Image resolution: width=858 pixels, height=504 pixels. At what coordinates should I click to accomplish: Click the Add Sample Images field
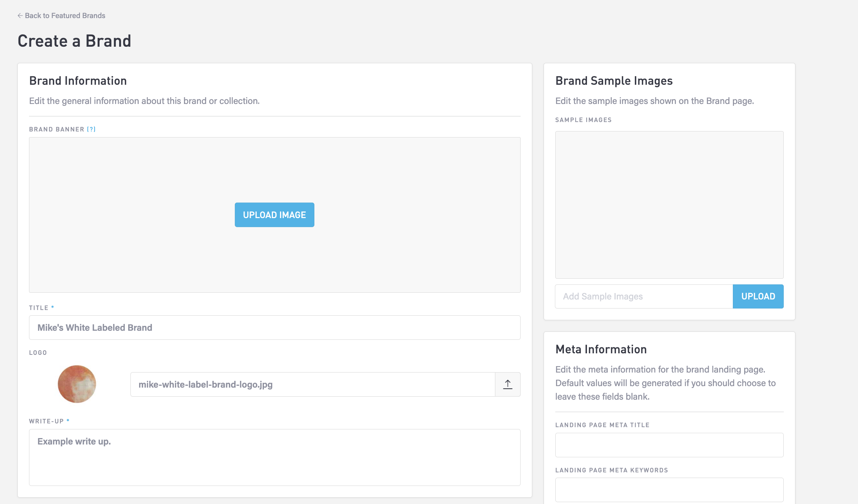tap(643, 296)
